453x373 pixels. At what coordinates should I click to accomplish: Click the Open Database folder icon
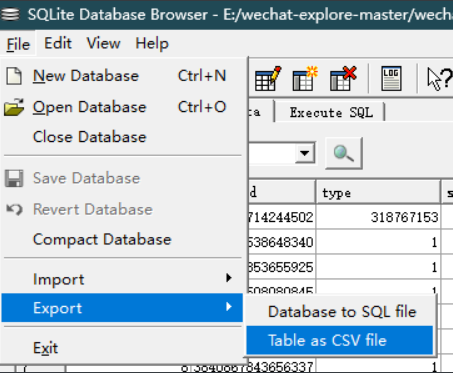click(x=14, y=107)
